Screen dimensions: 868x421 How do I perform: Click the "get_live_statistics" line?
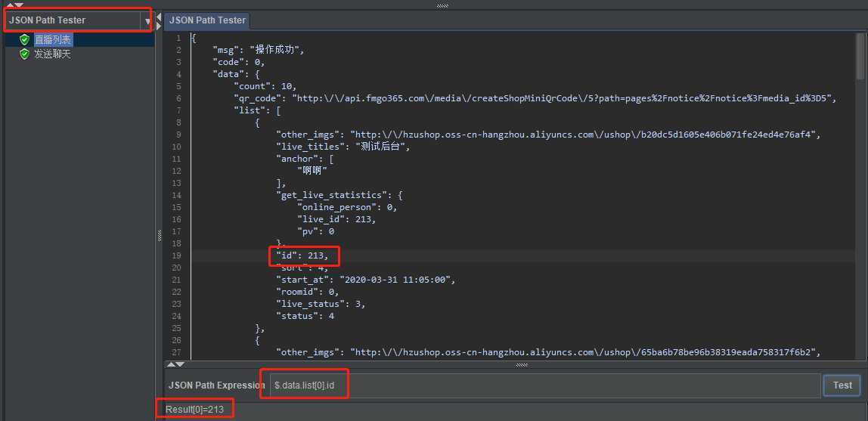(x=339, y=195)
